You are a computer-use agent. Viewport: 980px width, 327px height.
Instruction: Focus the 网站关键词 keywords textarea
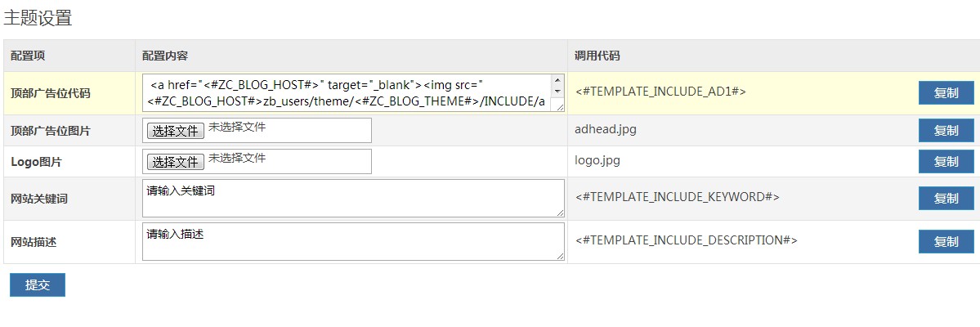(x=353, y=198)
